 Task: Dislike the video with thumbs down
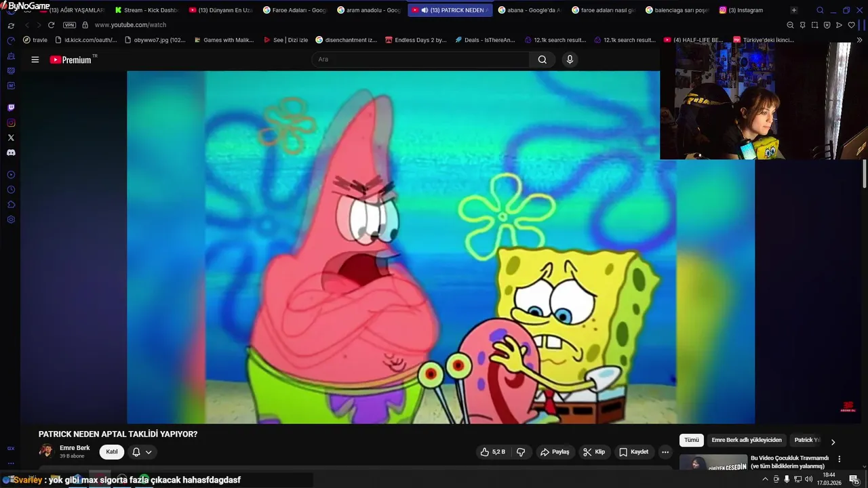tap(521, 452)
